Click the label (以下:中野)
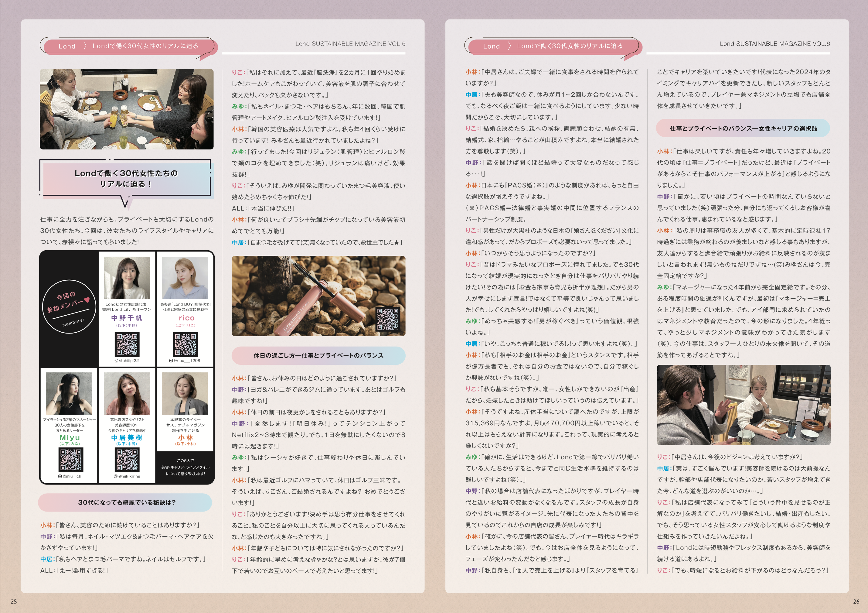This screenshot has width=868, height=613. coord(127,326)
